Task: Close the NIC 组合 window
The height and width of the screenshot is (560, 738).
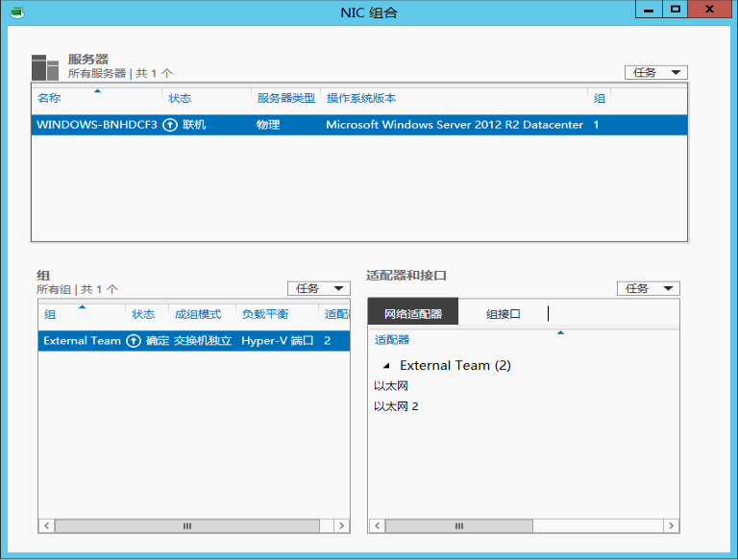Action: coord(710,10)
